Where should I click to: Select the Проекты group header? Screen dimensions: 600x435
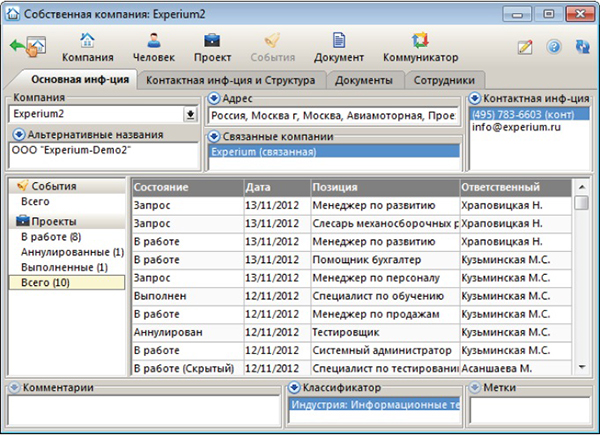tap(67, 221)
